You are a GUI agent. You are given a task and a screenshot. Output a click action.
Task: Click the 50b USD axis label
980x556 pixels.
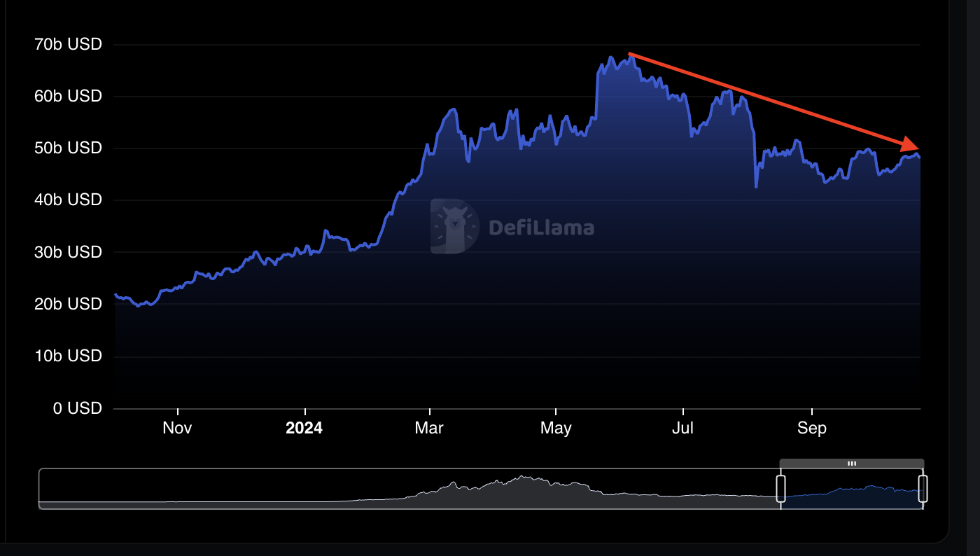[68, 148]
